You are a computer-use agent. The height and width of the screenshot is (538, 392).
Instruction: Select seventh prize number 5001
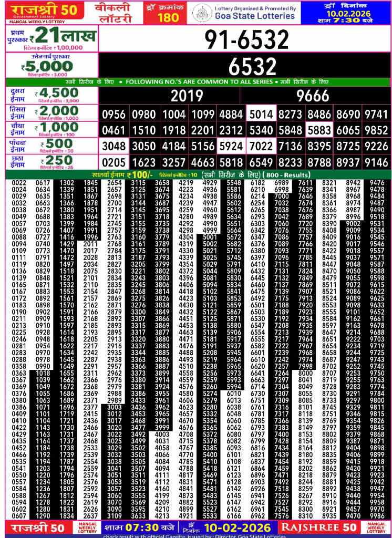click(210, 237)
